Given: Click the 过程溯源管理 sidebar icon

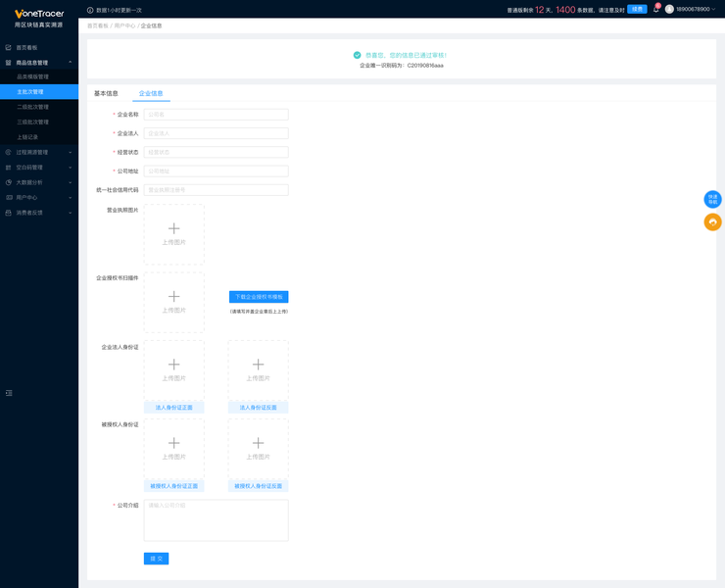Looking at the screenshot, I should click(8, 152).
